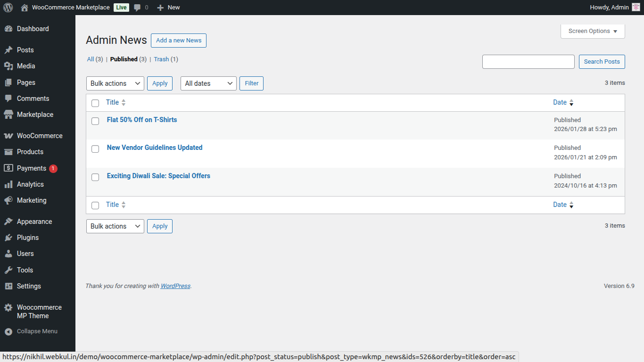Click the Analytics bar chart icon
Viewport: 644px width, 362px height.
[x=8, y=184]
